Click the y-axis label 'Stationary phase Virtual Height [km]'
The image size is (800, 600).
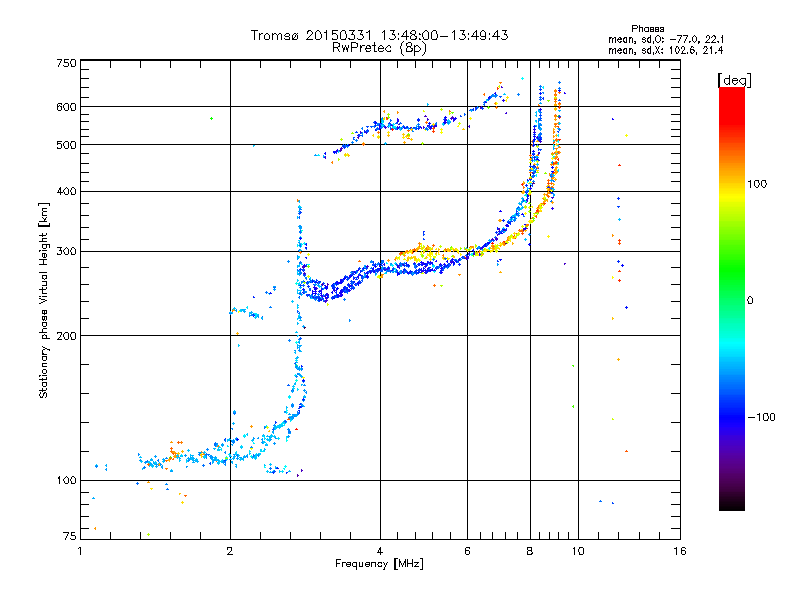44,300
